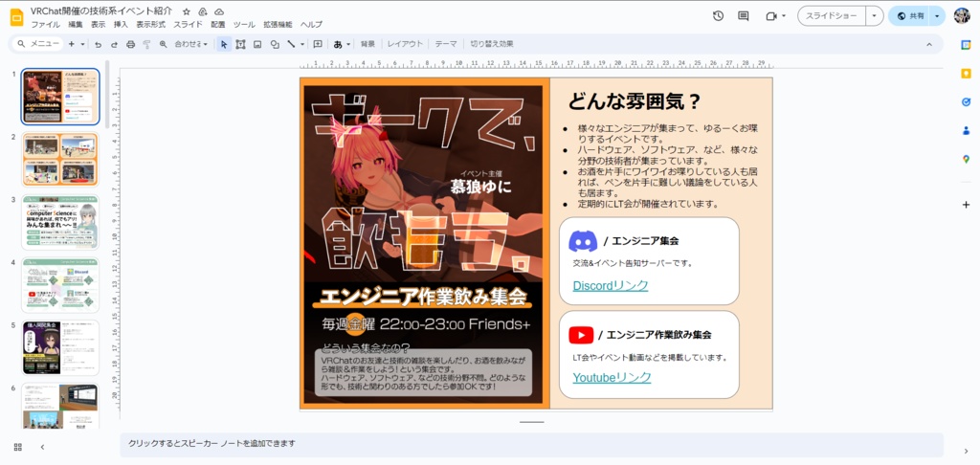Select the text box tool

(240, 44)
